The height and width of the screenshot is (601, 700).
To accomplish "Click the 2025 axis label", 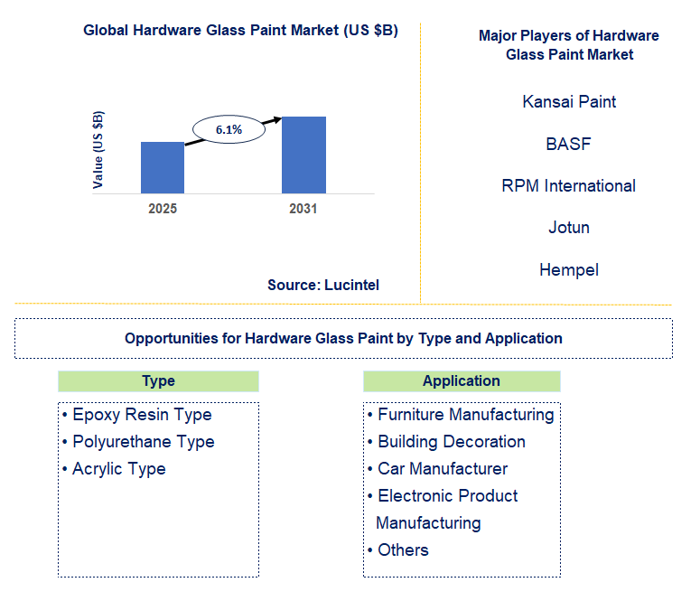I will click(163, 209).
